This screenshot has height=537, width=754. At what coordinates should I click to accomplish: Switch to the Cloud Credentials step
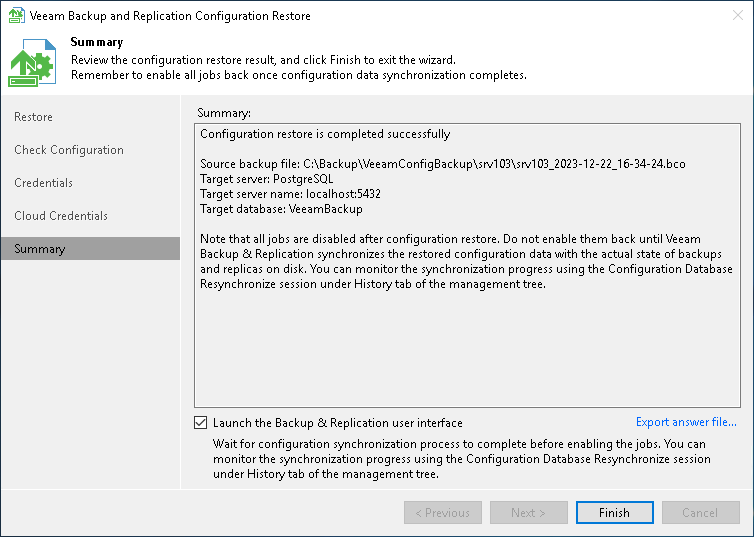[x=61, y=216]
